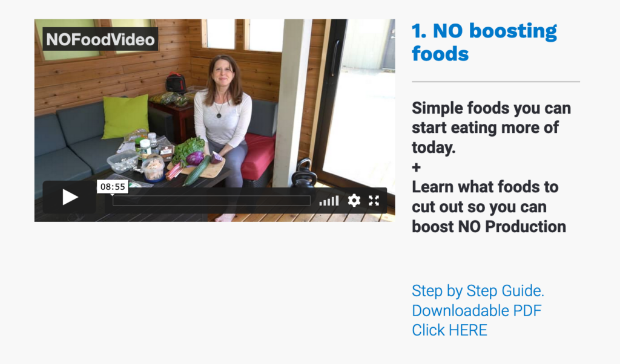Adjust volume using the volume bars icon
620x364 pixels.
[x=329, y=201]
